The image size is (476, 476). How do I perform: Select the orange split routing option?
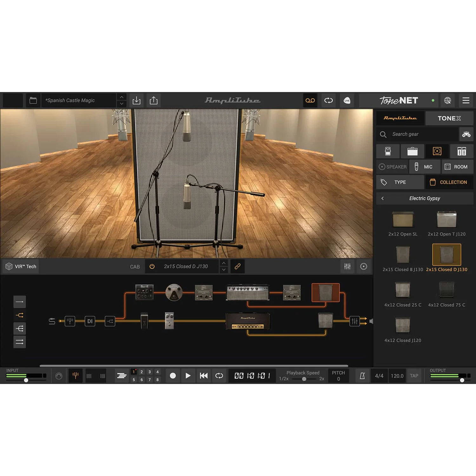[x=20, y=315]
